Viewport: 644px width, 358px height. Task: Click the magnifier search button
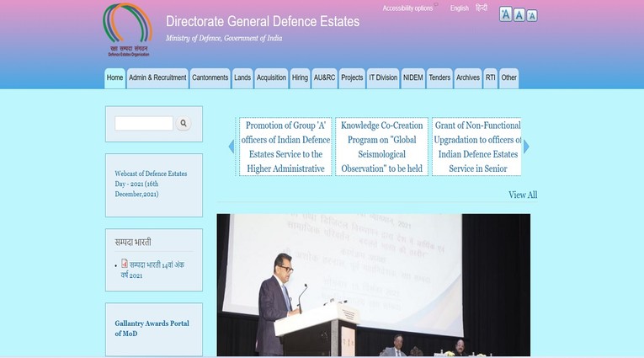coord(184,123)
